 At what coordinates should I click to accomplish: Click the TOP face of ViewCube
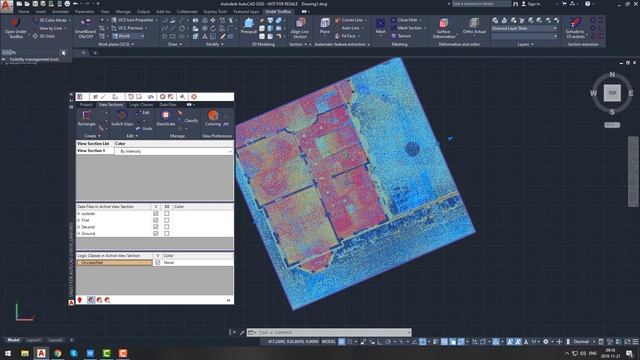[x=612, y=93]
